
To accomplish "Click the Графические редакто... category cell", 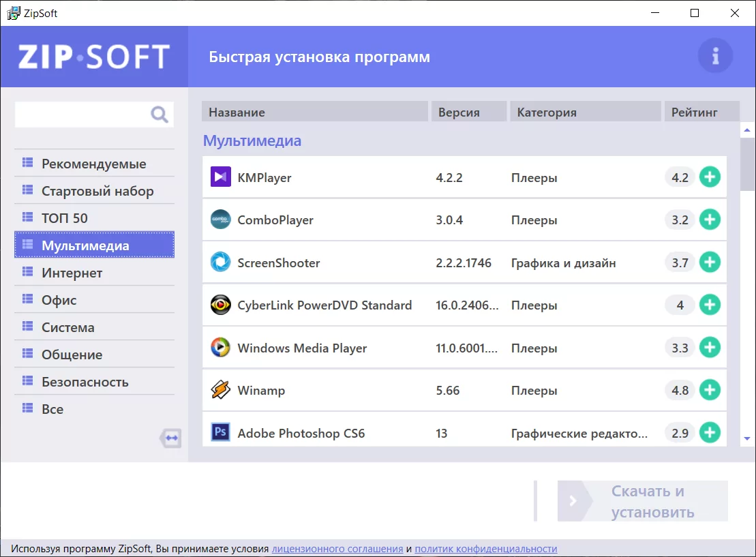I will point(579,434).
